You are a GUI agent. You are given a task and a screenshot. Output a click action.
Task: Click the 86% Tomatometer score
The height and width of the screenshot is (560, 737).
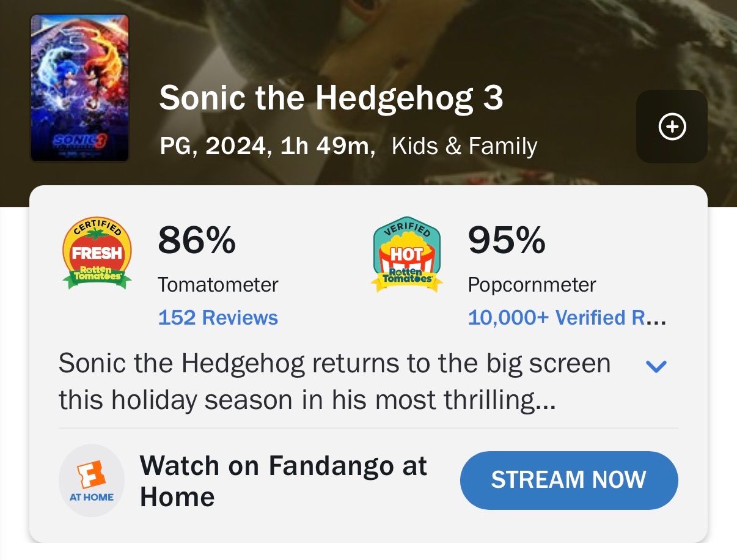196,240
